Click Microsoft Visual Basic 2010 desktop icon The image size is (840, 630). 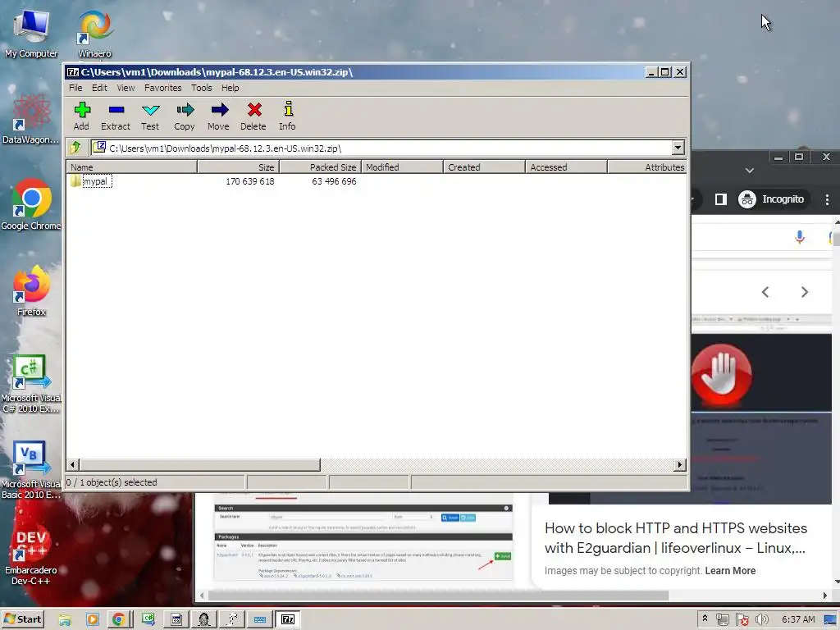point(31,469)
